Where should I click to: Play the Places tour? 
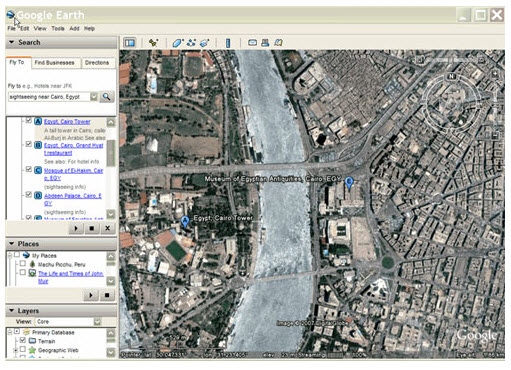[91, 295]
